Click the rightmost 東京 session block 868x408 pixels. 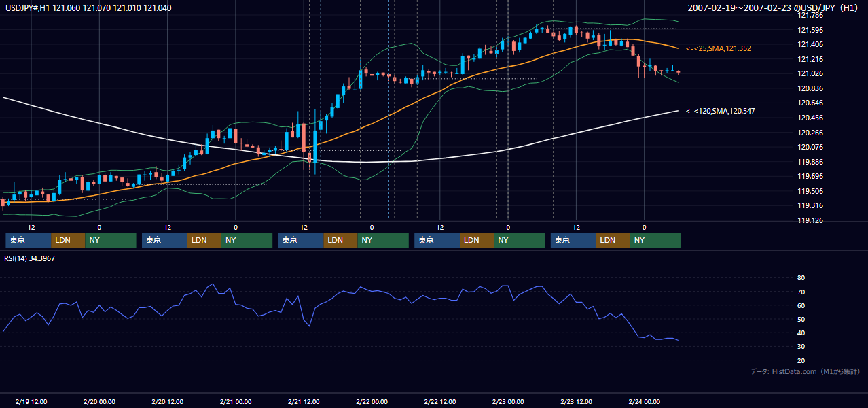pos(573,240)
